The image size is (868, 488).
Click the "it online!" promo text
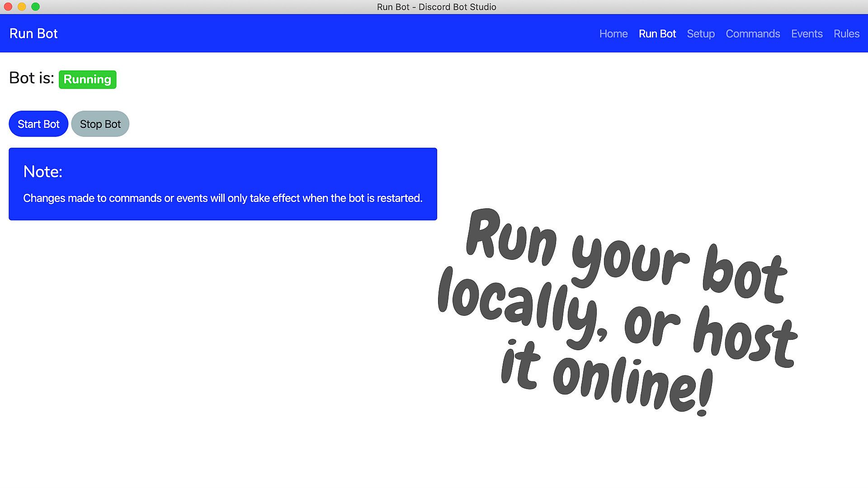pyautogui.click(x=606, y=377)
